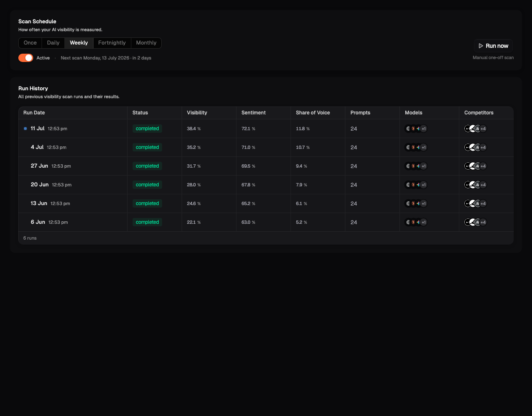Click the Claude model icon in the 11 Jul row
532x416 pixels.
click(x=413, y=129)
